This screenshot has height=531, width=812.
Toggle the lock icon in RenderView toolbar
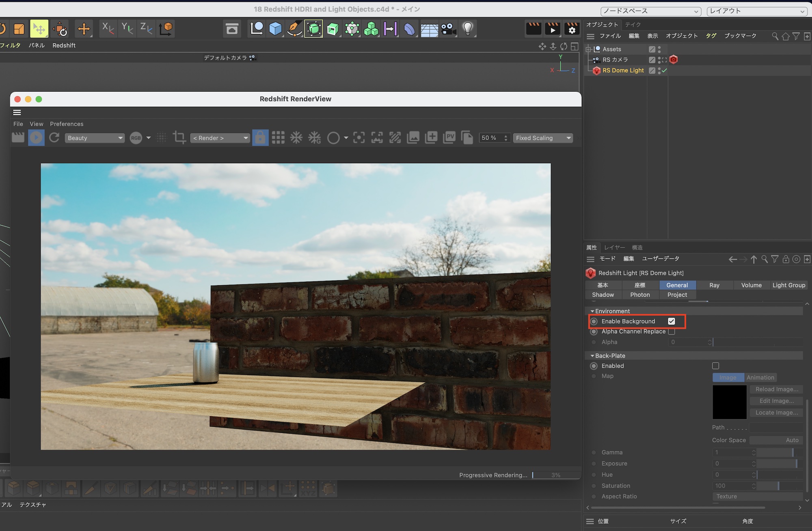(x=260, y=138)
